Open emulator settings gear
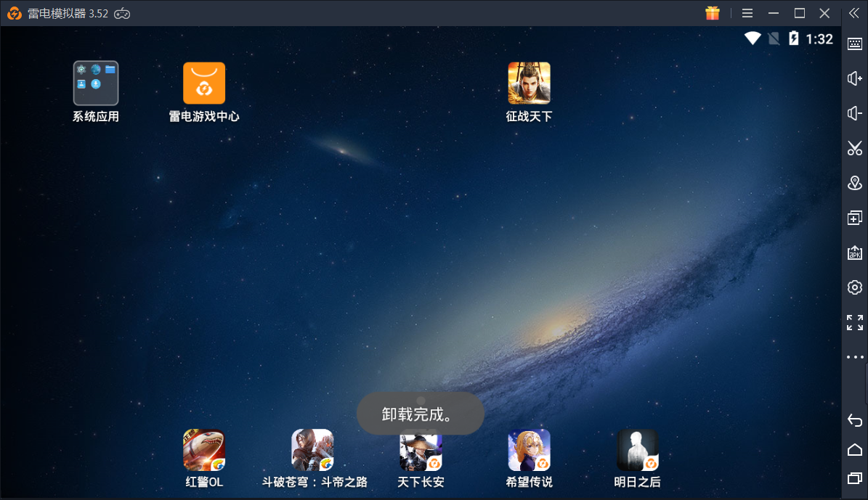Image resolution: width=868 pixels, height=500 pixels. (855, 287)
